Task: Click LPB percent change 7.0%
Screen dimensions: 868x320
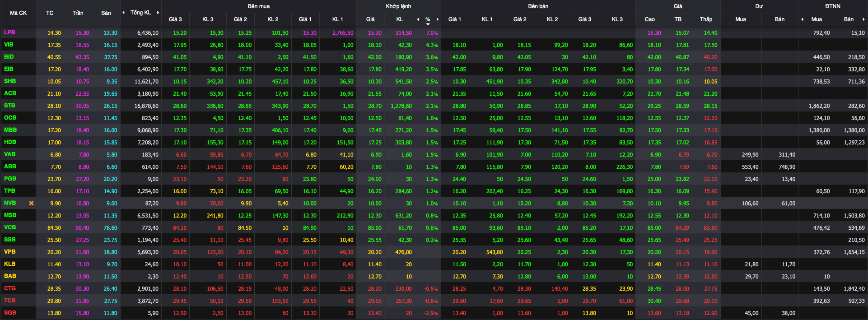Action: pos(432,33)
